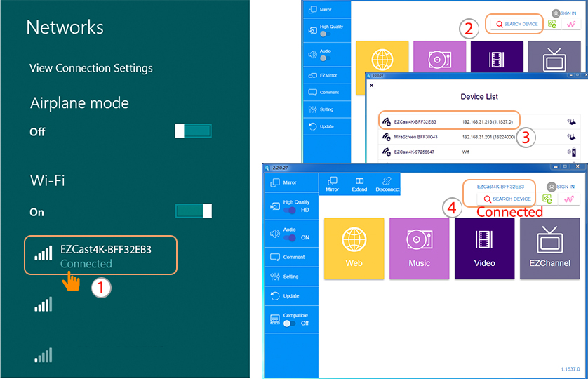Click the Disconnect toolbar button
Viewport: 588px width, 379px height.
point(387,185)
